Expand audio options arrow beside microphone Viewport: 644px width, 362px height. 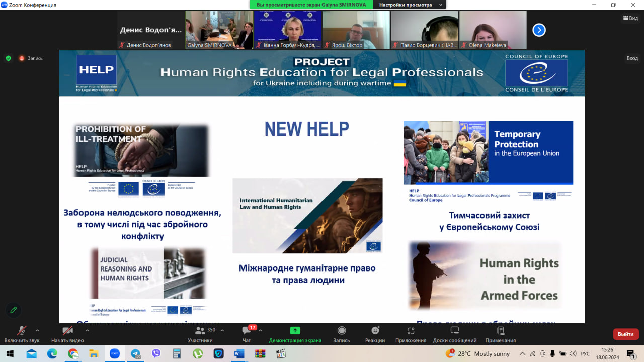37,330
